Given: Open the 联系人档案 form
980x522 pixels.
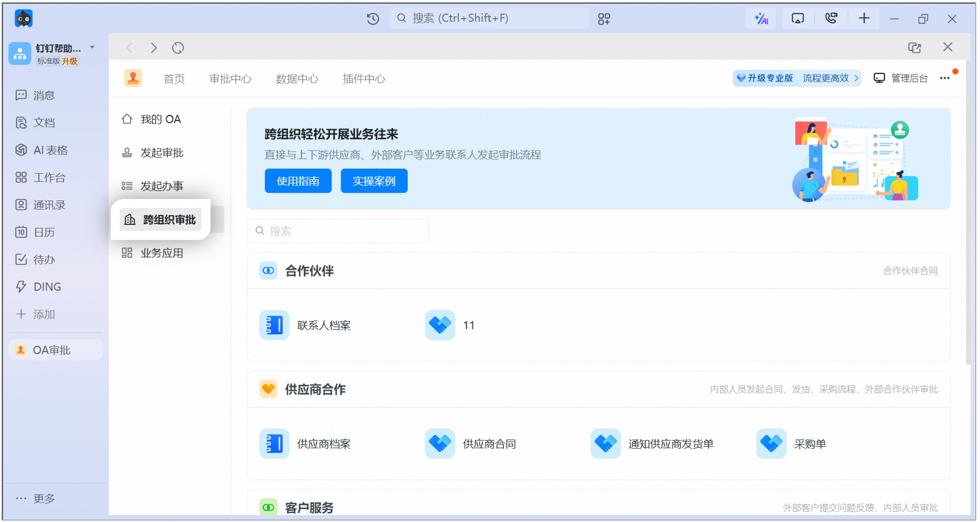Looking at the screenshot, I should click(305, 325).
